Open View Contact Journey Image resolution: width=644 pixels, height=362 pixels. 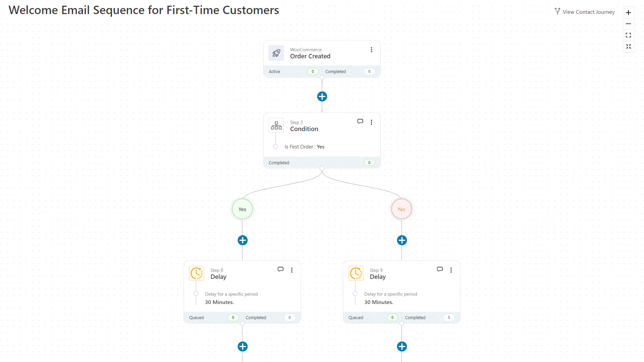point(584,12)
